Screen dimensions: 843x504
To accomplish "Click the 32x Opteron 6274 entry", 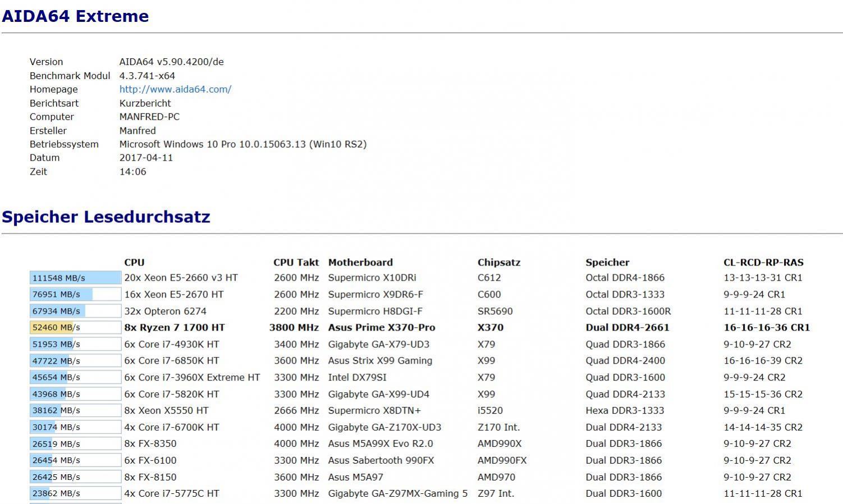I will click(x=165, y=311).
